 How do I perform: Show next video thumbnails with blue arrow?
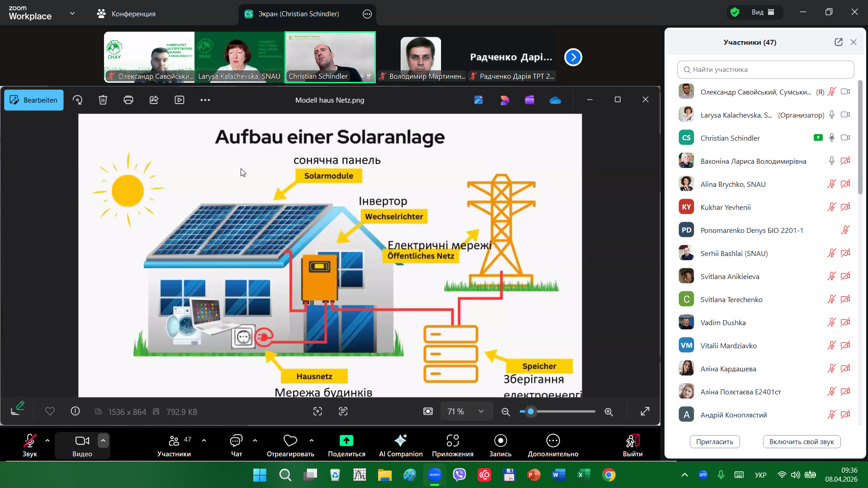pos(573,57)
